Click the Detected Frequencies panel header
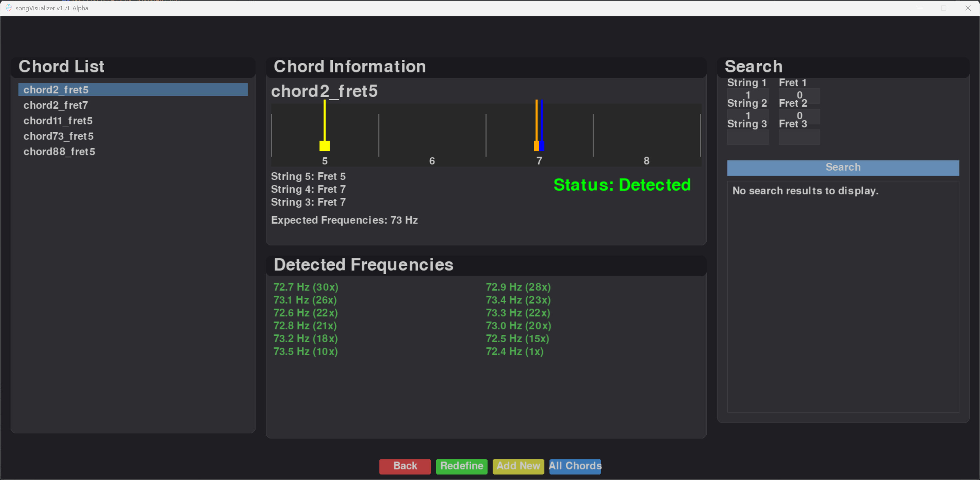Screen dimensions: 980x480 (x=363, y=265)
